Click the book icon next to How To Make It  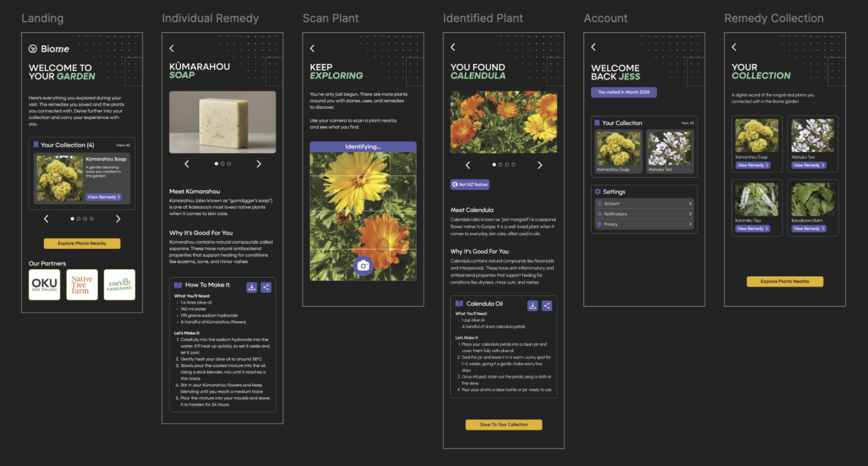tap(178, 285)
